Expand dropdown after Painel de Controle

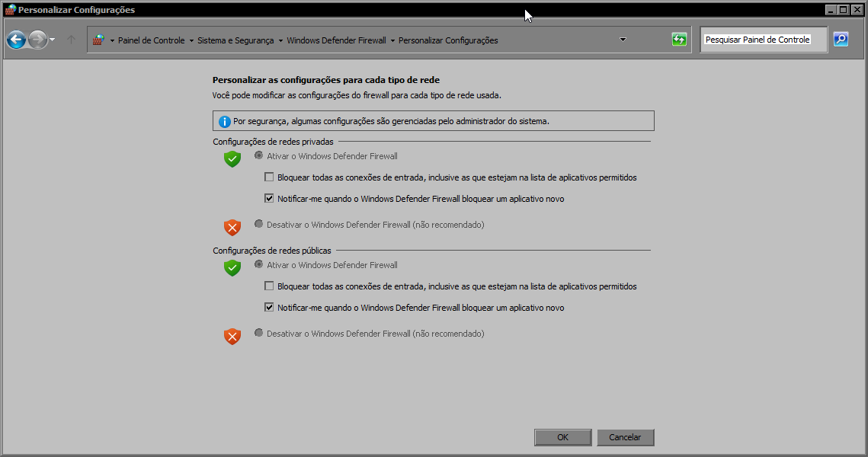tap(191, 40)
